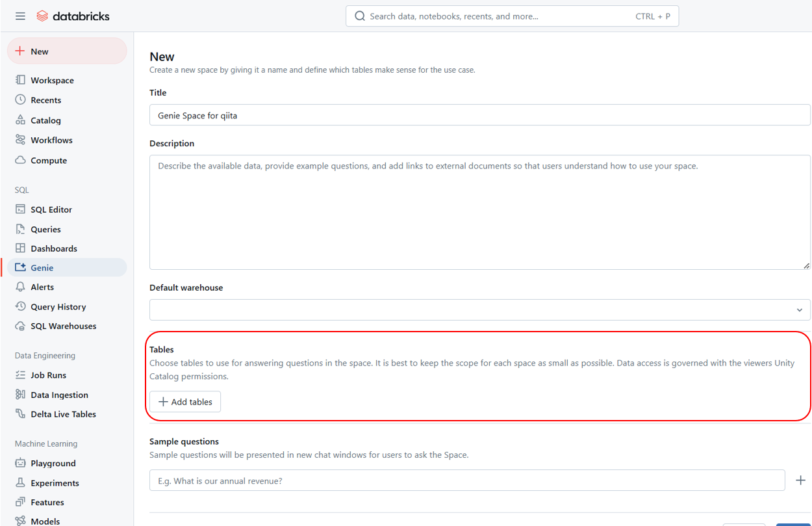Click the Genie text label
The image size is (812, 526).
(42, 267)
